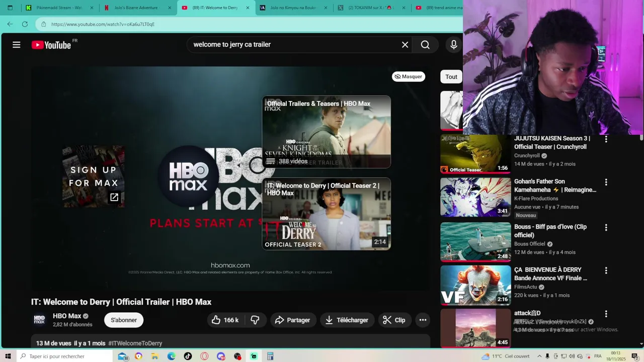This screenshot has width=644, height=362.
Task: Open File Explorer from the taskbar
Action: 155,356
